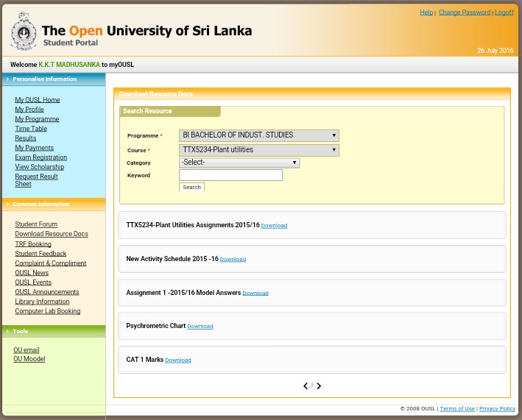Open OU email tool
This screenshot has height=420, width=522.
click(x=27, y=350)
